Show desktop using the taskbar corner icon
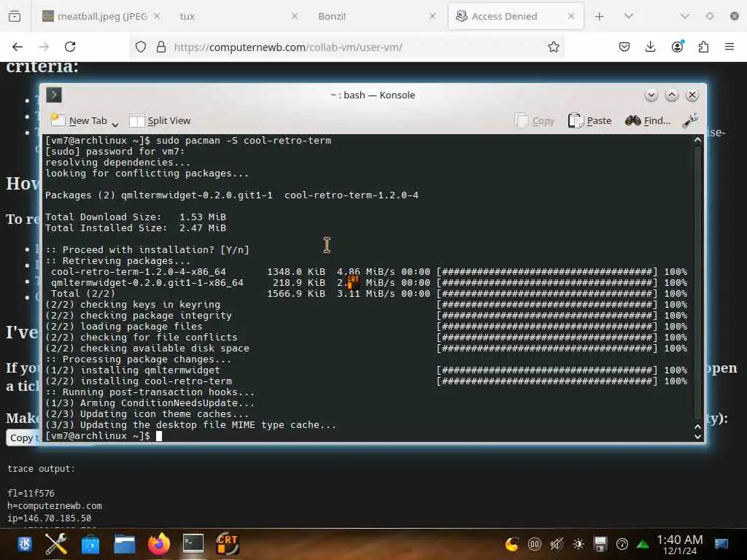The width and height of the screenshot is (747, 560). [x=721, y=543]
